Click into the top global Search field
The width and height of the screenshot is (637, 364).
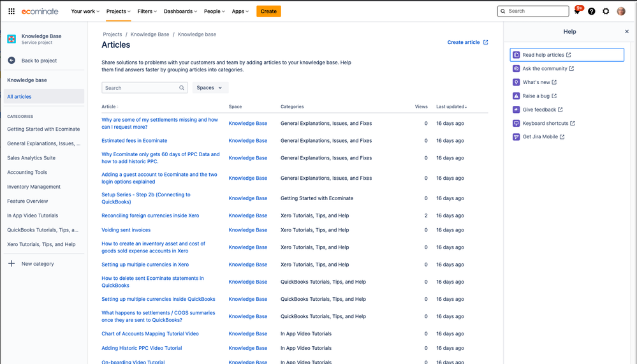[533, 11]
